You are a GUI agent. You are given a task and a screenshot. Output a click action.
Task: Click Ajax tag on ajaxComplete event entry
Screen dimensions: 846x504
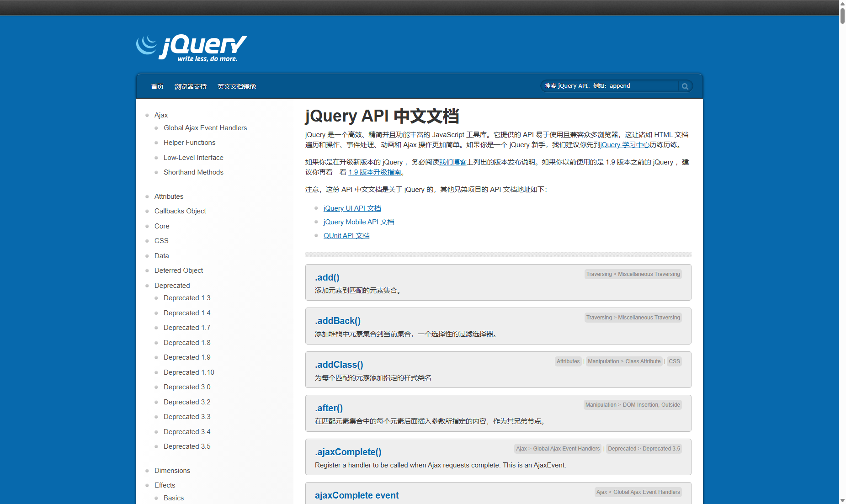pos(601,492)
